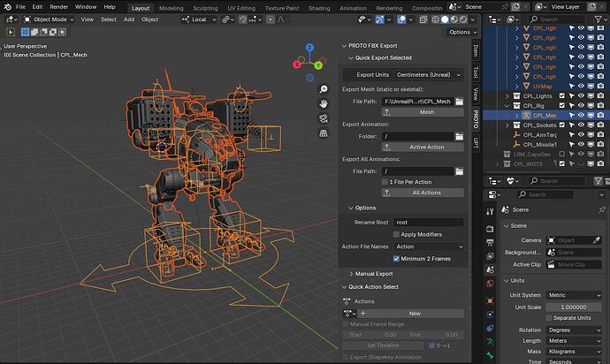Open the View Layer properties tab icon
The image size is (610, 364).
tap(490, 256)
